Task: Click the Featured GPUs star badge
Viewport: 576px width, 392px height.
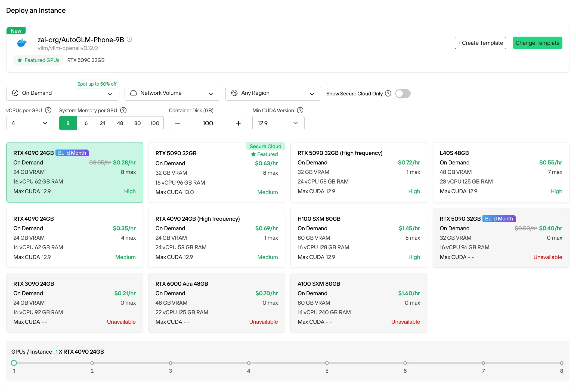Action: point(38,60)
